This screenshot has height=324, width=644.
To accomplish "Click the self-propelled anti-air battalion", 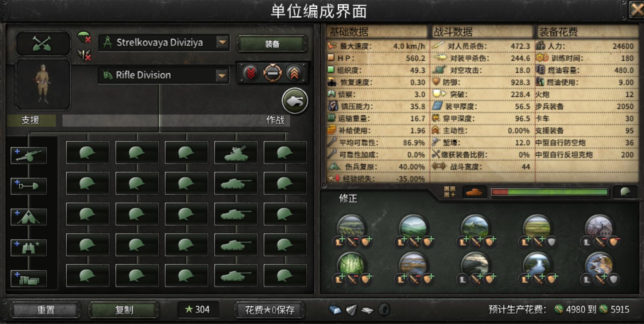I will 236,152.
